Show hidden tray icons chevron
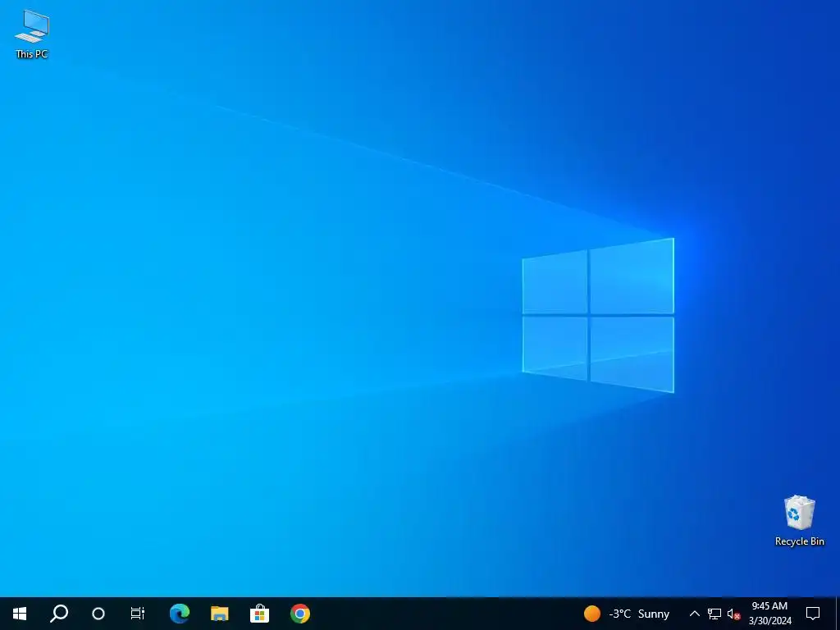The width and height of the screenshot is (840, 630). tap(694, 614)
